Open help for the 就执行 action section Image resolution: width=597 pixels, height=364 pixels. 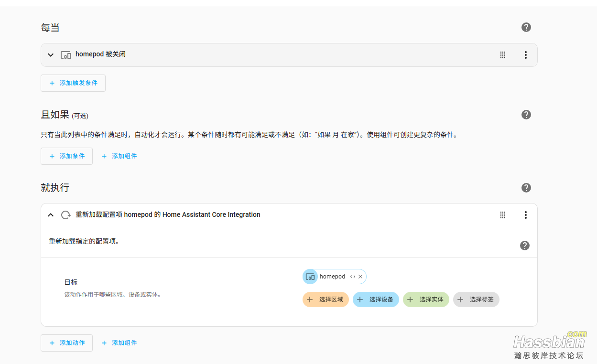[x=526, y=188]
